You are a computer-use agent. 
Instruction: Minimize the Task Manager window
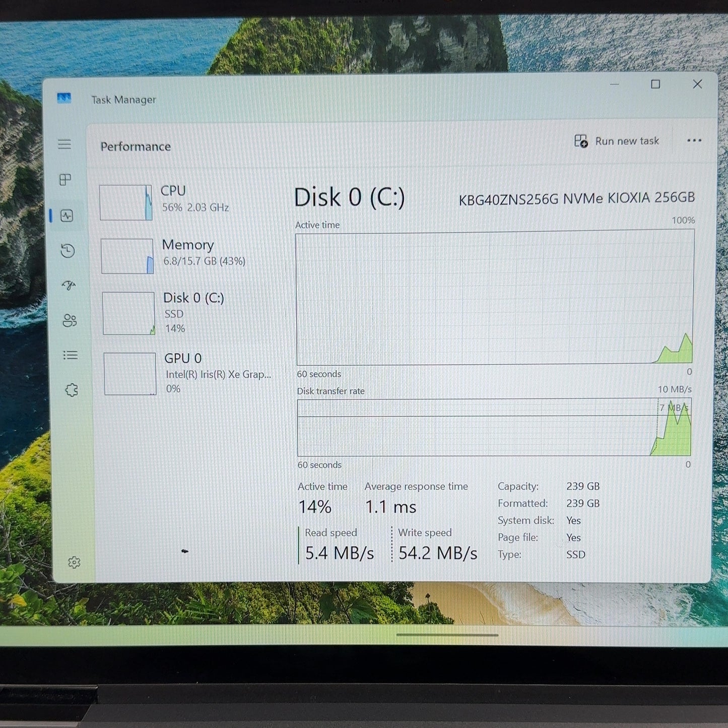(x=614, y=84)
